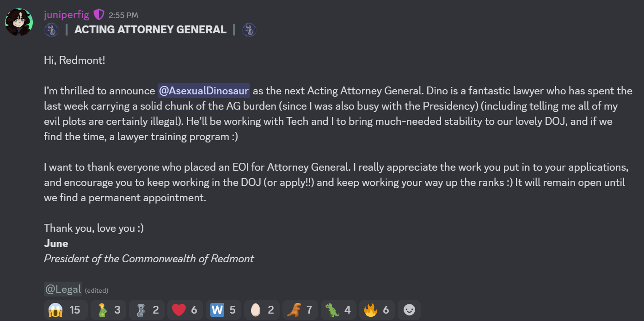Click the egg emoji reaction

261,310
